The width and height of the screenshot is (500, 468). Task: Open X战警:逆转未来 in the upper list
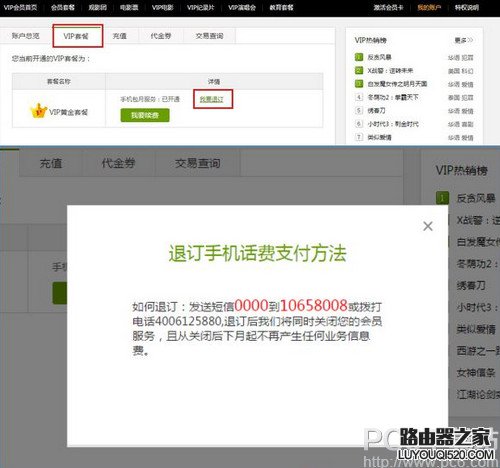[x=390, y=71]
